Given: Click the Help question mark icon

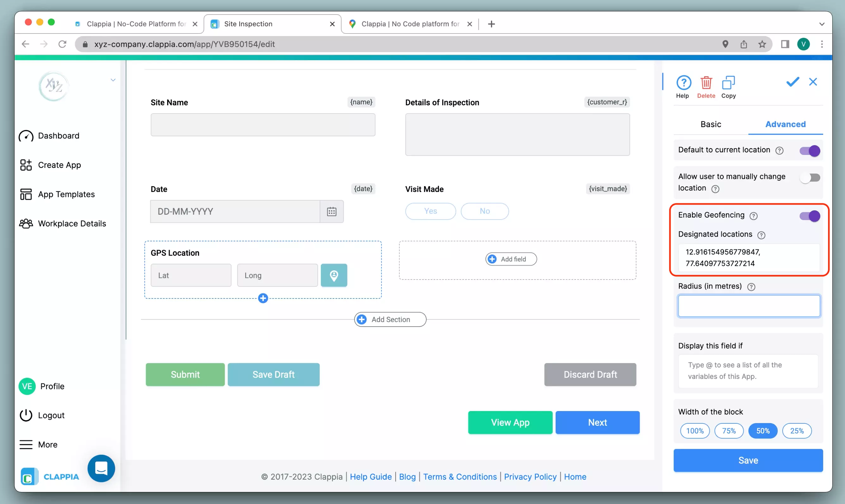Looking at the screenshot, I should click(683, 83).
